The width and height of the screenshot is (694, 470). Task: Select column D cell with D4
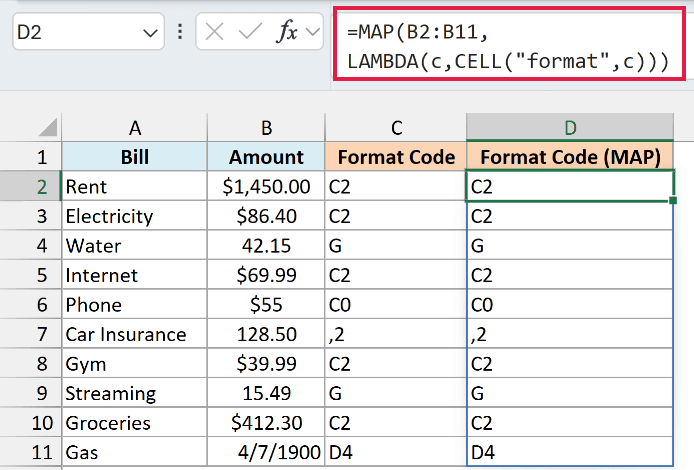point(570,452)
